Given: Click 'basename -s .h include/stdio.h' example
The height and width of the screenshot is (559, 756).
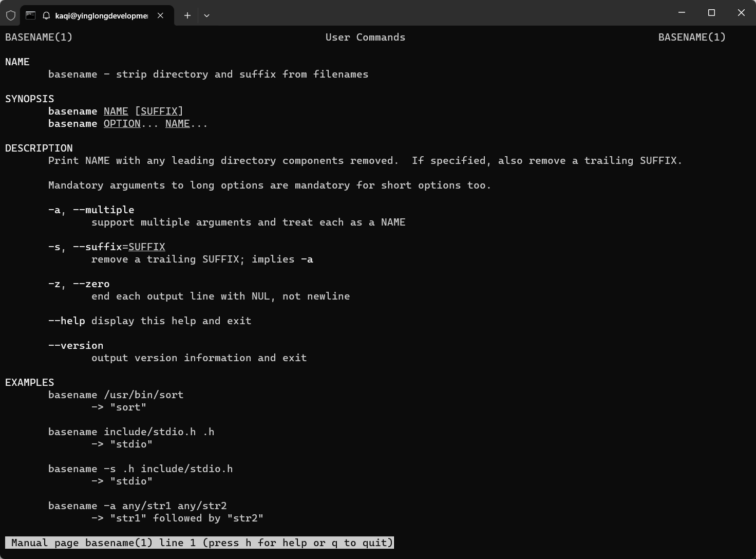Looking at the screenshot, I should (x=141, y=469).
